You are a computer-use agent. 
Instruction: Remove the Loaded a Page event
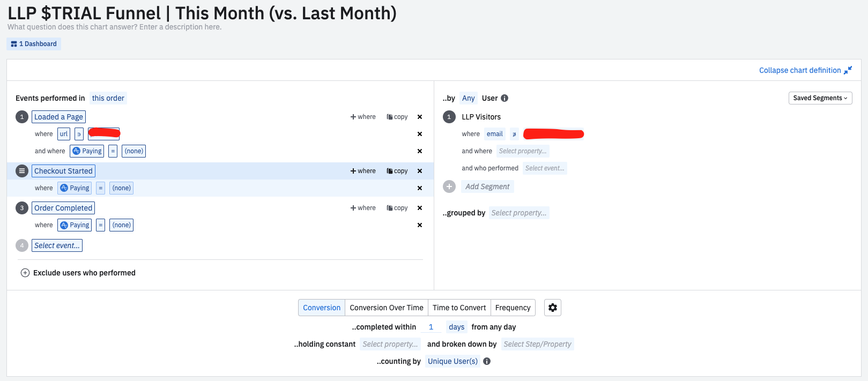click(420, 117)
